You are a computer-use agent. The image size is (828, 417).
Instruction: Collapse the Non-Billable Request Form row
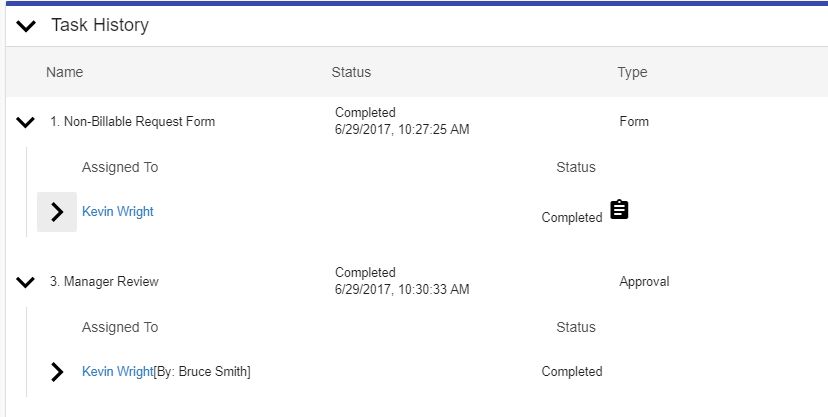25,122
